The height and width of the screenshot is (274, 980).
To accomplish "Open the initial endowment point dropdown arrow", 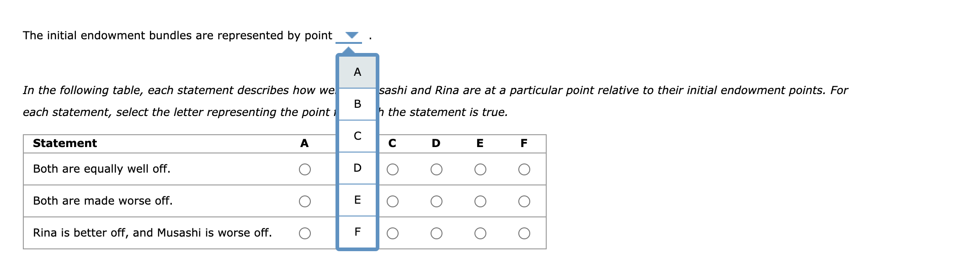I will pyautogui.click(x=351, y=35).
